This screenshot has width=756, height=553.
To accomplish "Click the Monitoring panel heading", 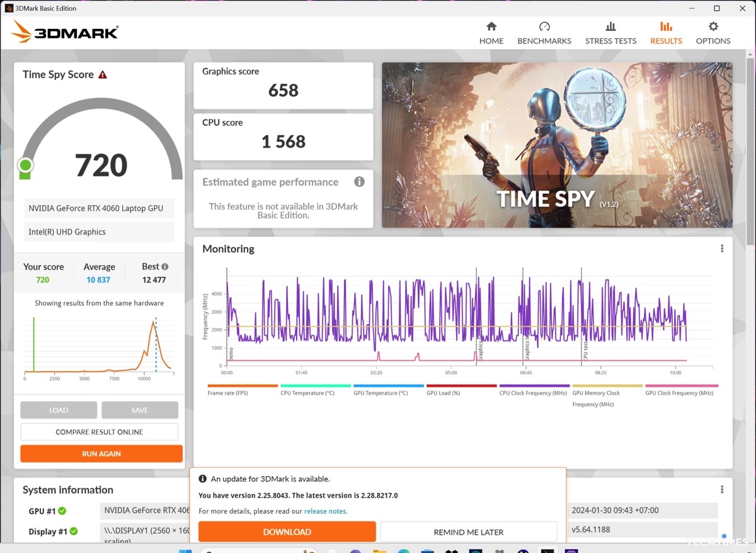I will pos(228,248).
